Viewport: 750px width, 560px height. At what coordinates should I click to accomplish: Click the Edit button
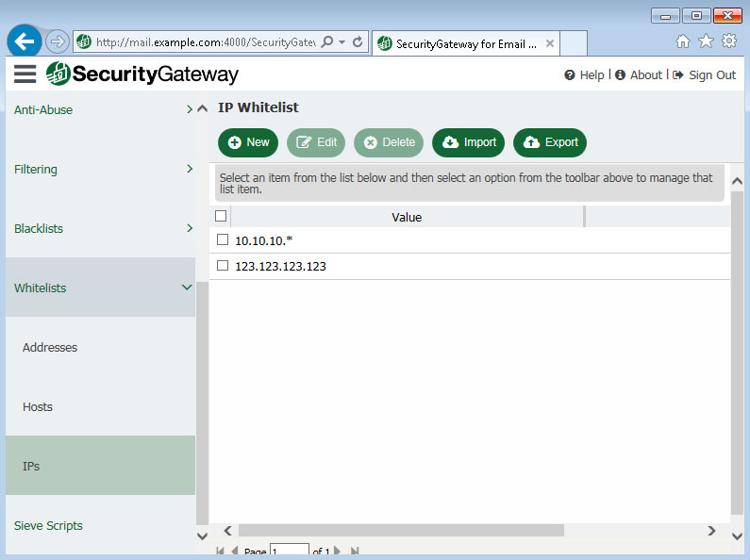(316, 142)
